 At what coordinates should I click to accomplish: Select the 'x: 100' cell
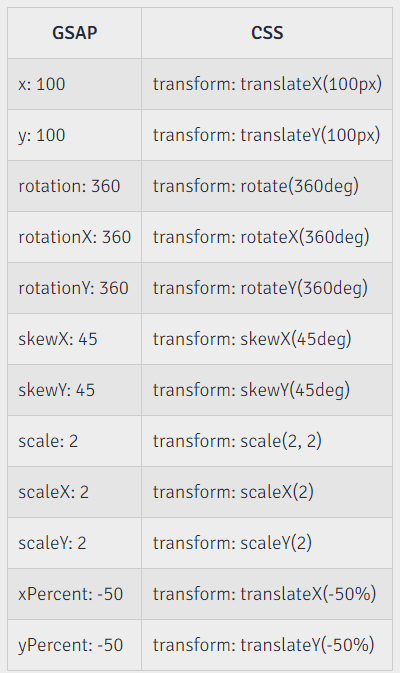pos(75,84)
